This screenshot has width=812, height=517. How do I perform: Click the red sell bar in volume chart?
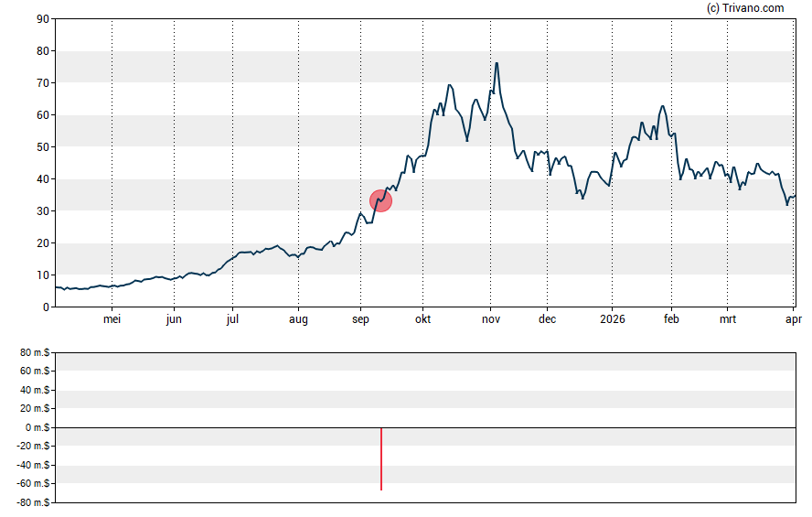tap(381, 459)
